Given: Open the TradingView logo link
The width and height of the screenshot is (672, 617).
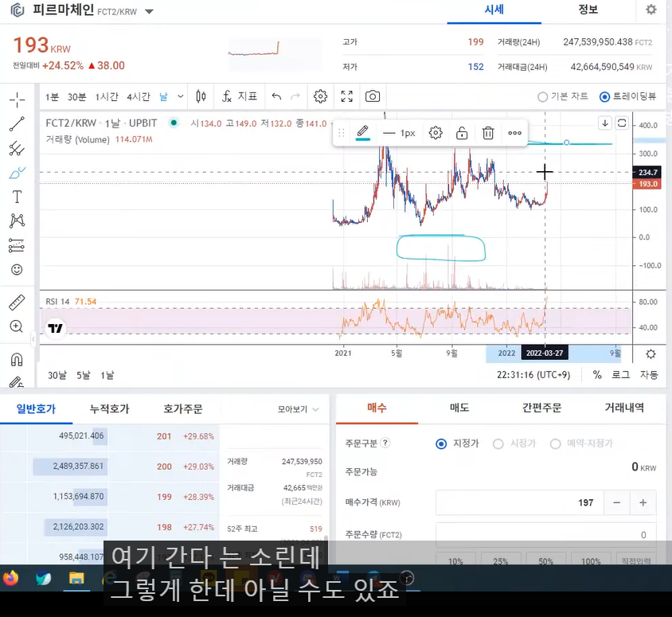Looking at the screenshot, I should 55,328.
